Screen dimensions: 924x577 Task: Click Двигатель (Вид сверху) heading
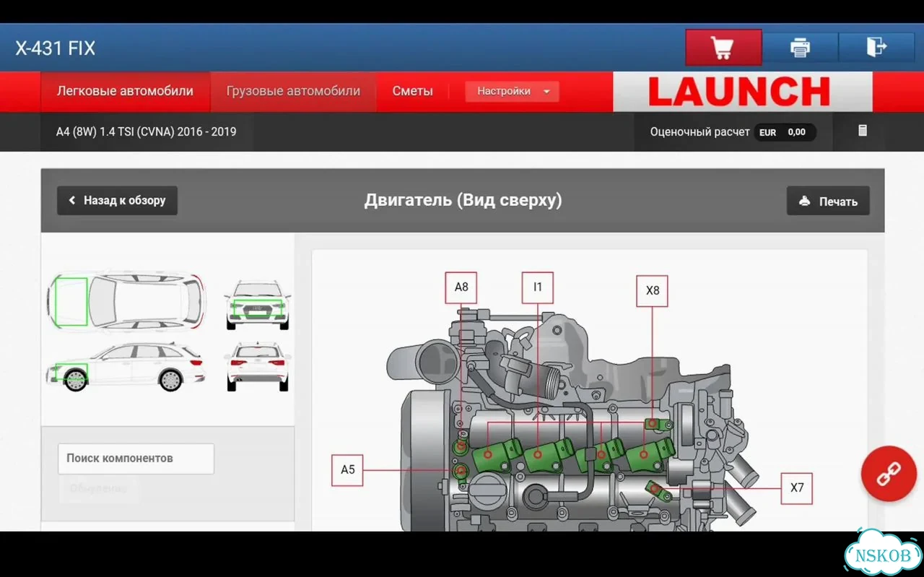[463, 200]
